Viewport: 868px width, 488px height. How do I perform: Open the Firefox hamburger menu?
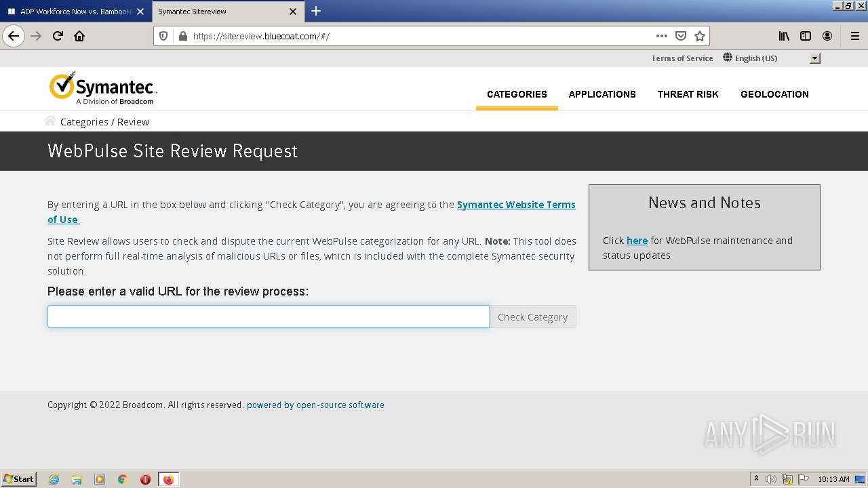pyautogui.click(x=854, y=36)
